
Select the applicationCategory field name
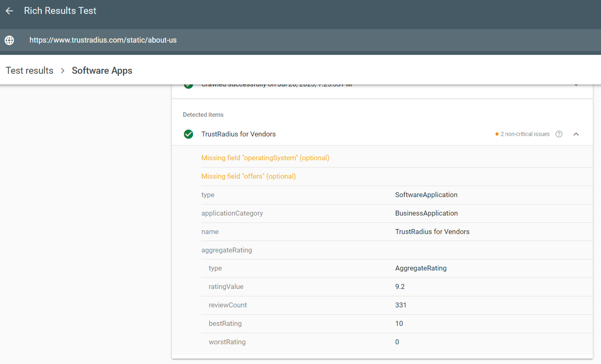(x=232, y=213)
